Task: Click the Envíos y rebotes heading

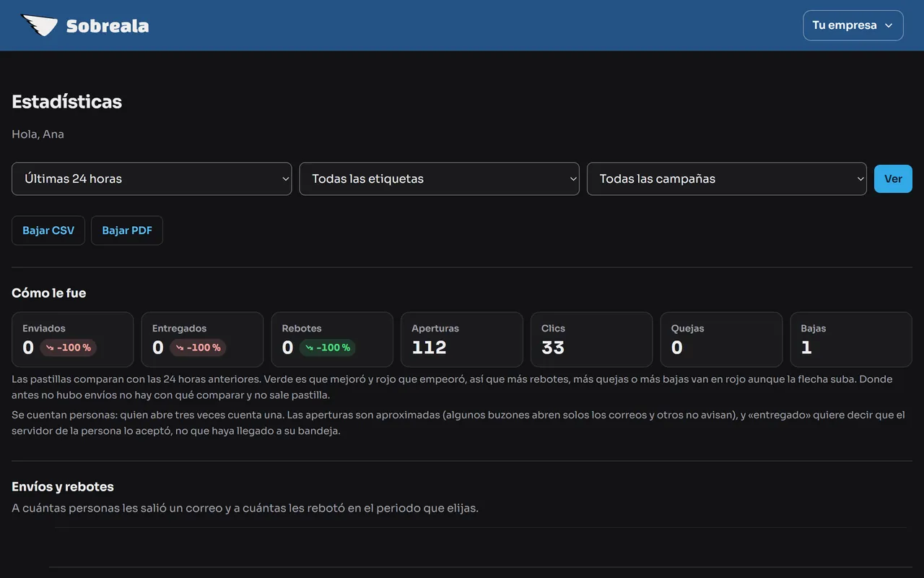Action: pyautogui.click(x=63, y=486)
